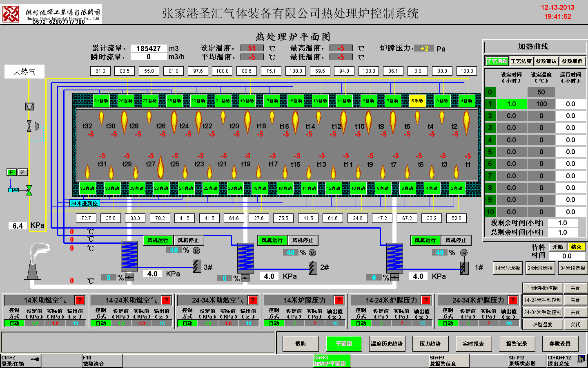The image size is (588, 368).
Task: Click the login key icon
Action: pyautogui.click(x=36, y=359)
